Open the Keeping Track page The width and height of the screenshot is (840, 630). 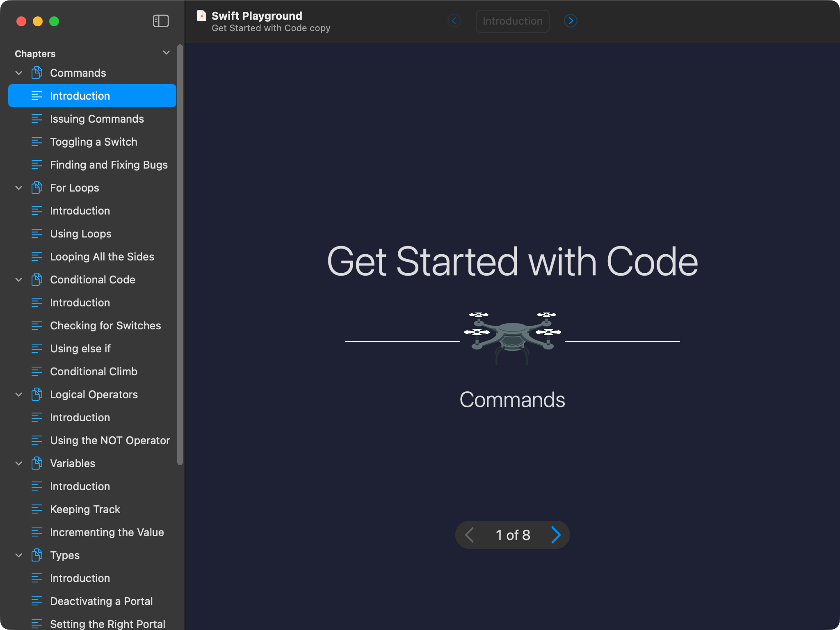(x=85, y=509)
